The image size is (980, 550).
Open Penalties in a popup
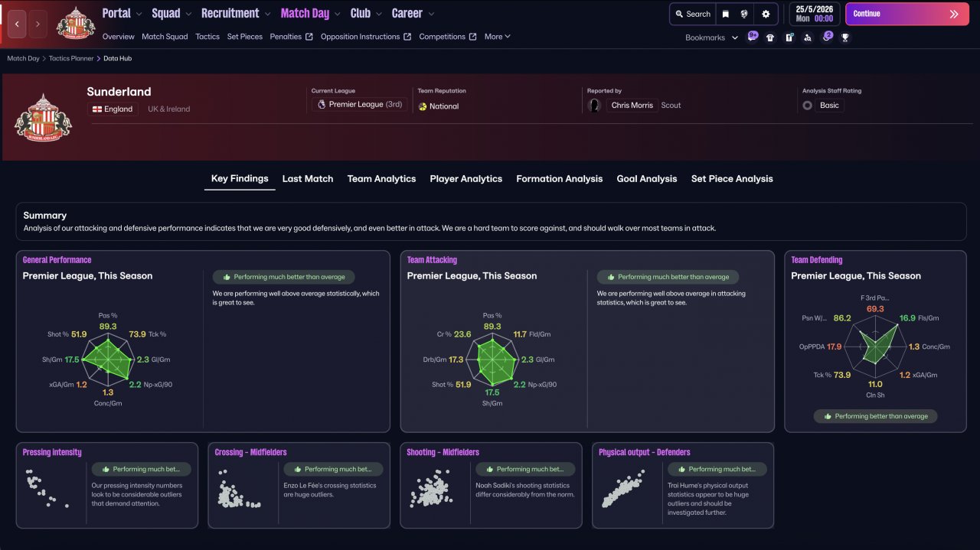coord(292,37)
